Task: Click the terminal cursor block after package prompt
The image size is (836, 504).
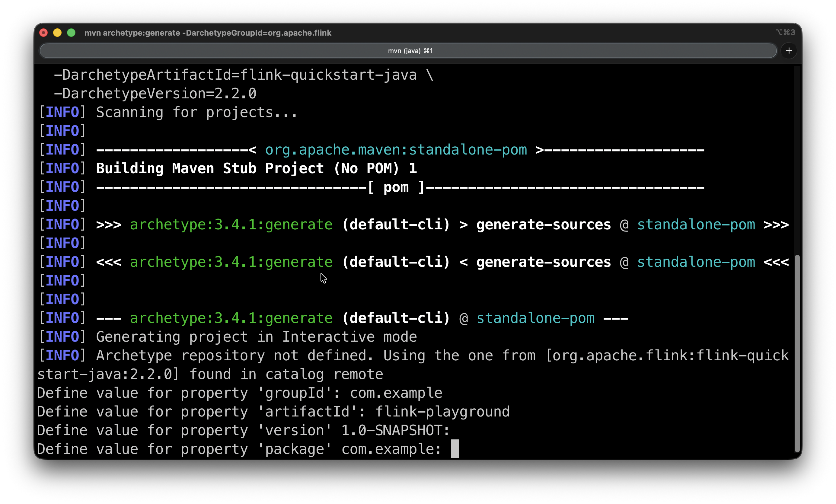Action: (455, 449)
